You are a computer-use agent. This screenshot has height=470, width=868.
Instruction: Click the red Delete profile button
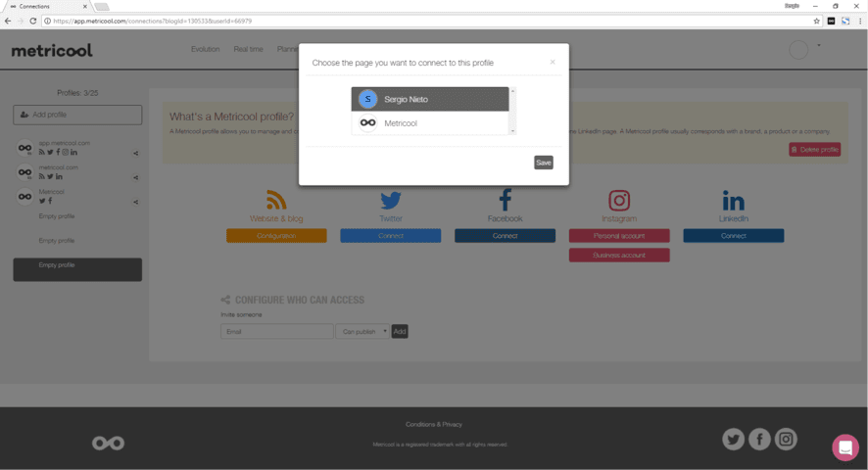point(815,150)
